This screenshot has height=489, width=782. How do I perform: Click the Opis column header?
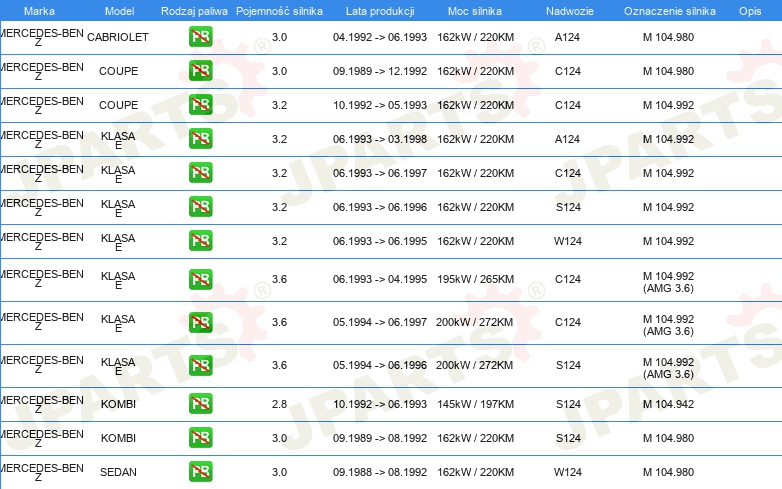[x=750, y=11]
